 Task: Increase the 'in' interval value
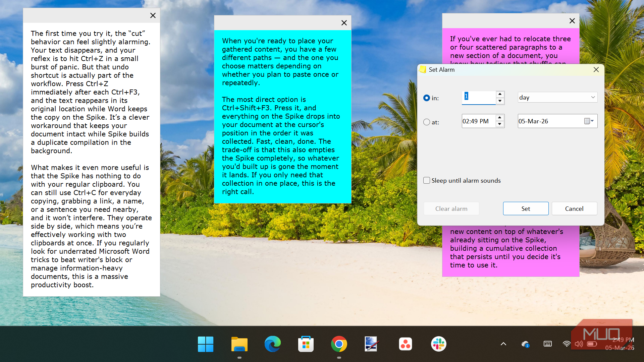(x=500, y=94)
